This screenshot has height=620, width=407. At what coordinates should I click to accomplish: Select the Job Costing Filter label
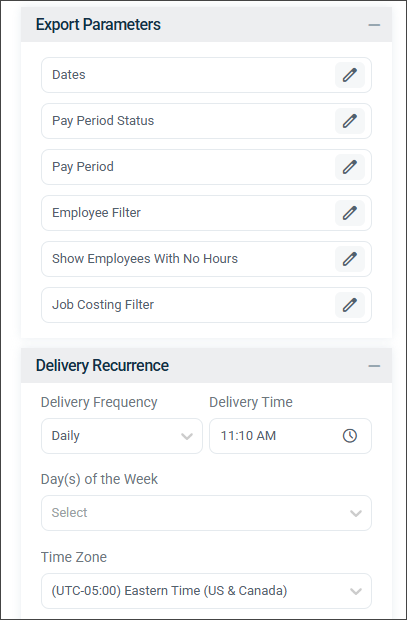click(x=103, y=304)
